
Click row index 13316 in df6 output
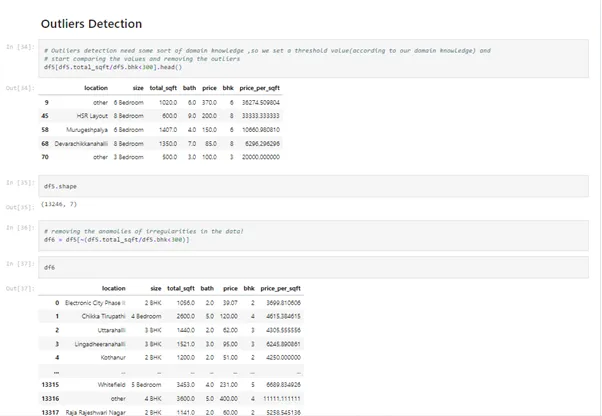50,399
